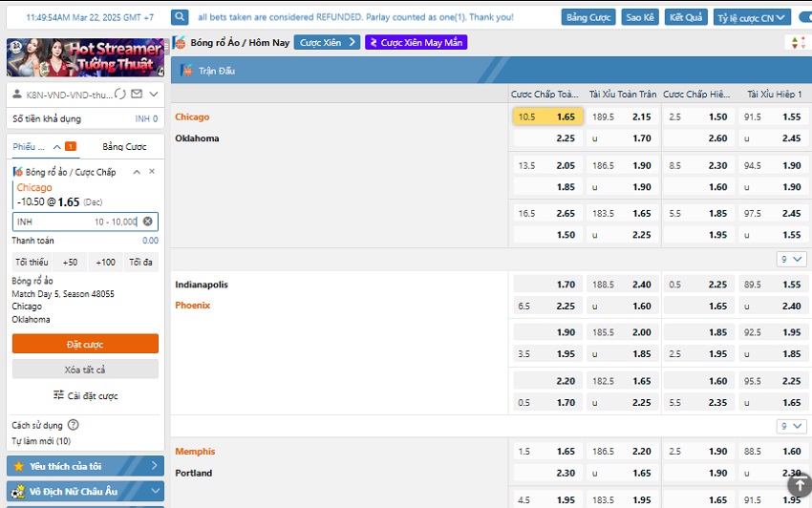
Task: Open Kết Quả results
Action: tap(686, 17)
